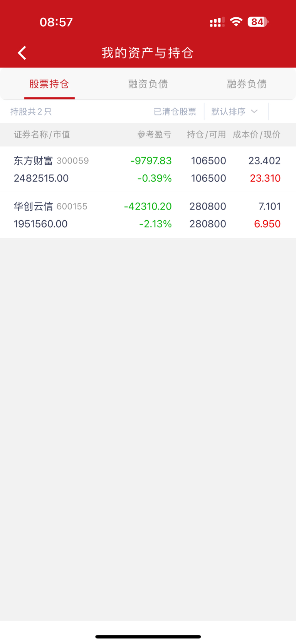Screen dimensions: 296x644
Task: Tap the 证券名称/市值 column header
Action: point(42,135)
